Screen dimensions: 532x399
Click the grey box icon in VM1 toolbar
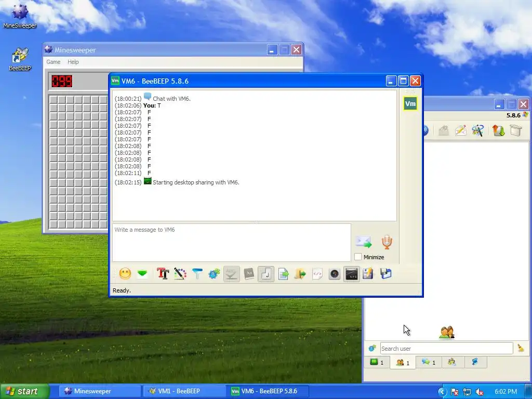tap(516, 130)
